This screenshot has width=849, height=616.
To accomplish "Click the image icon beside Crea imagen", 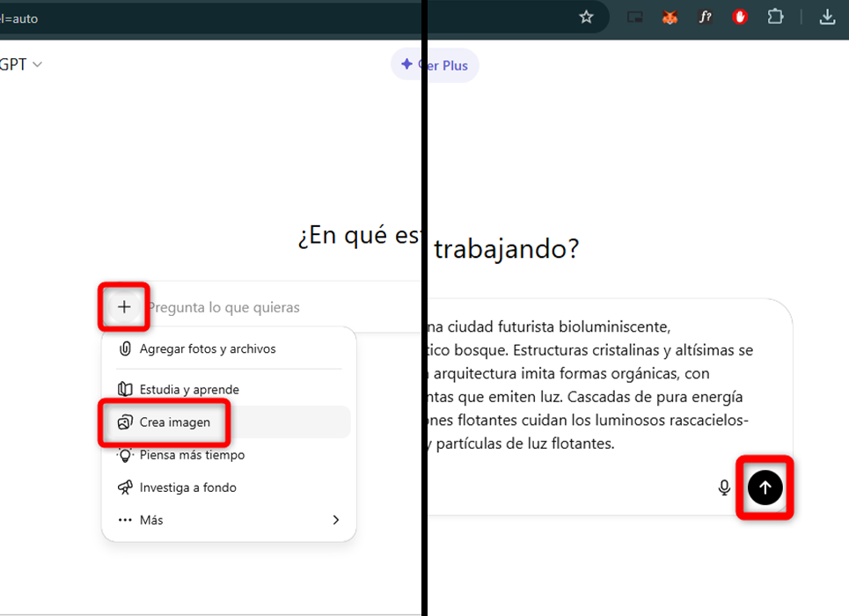I will [125, 422].
